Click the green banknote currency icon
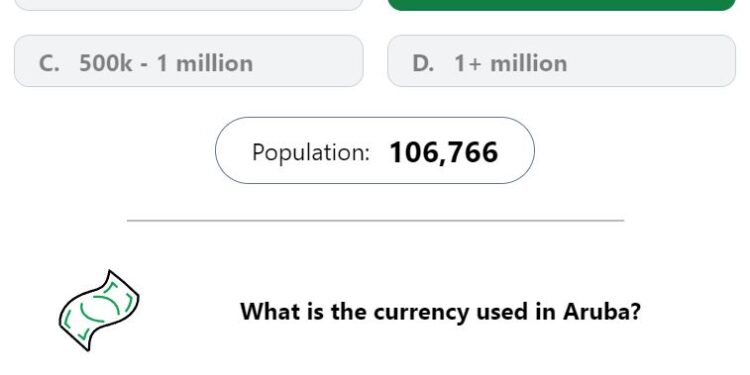Screen dimensions: 750x375 (x=99, y=310)
